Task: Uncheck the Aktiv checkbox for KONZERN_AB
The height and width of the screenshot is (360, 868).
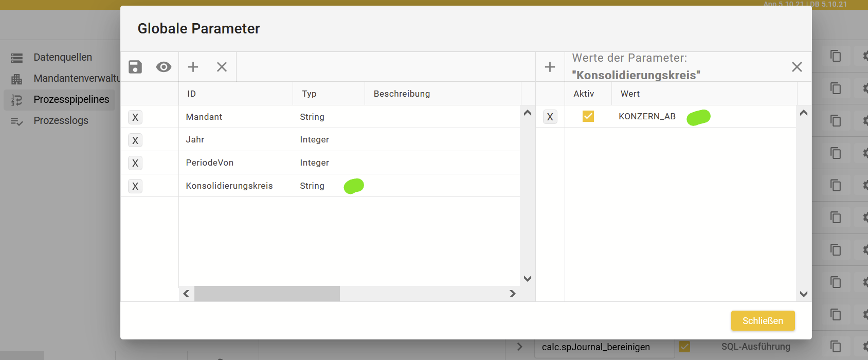Action: 588,116
